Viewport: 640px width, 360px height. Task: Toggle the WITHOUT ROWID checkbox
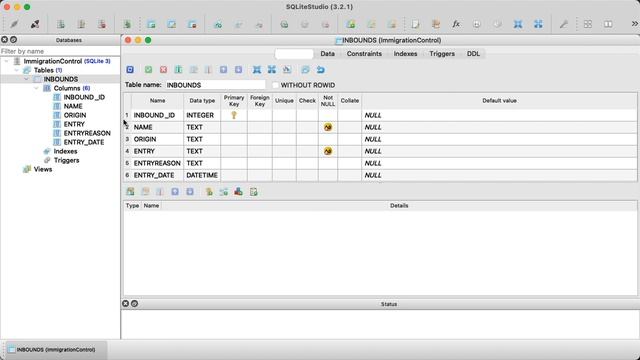[276, 85]
